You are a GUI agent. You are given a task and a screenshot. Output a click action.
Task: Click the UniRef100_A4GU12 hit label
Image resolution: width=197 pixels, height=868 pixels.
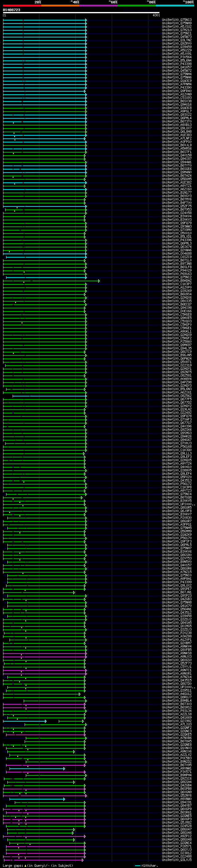[177, 694]
